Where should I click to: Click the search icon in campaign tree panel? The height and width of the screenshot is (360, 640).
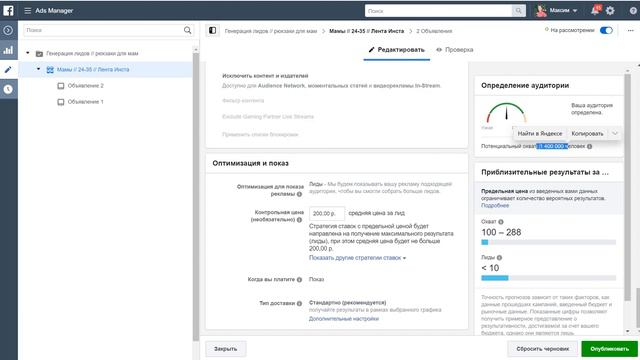pos(187,30)
